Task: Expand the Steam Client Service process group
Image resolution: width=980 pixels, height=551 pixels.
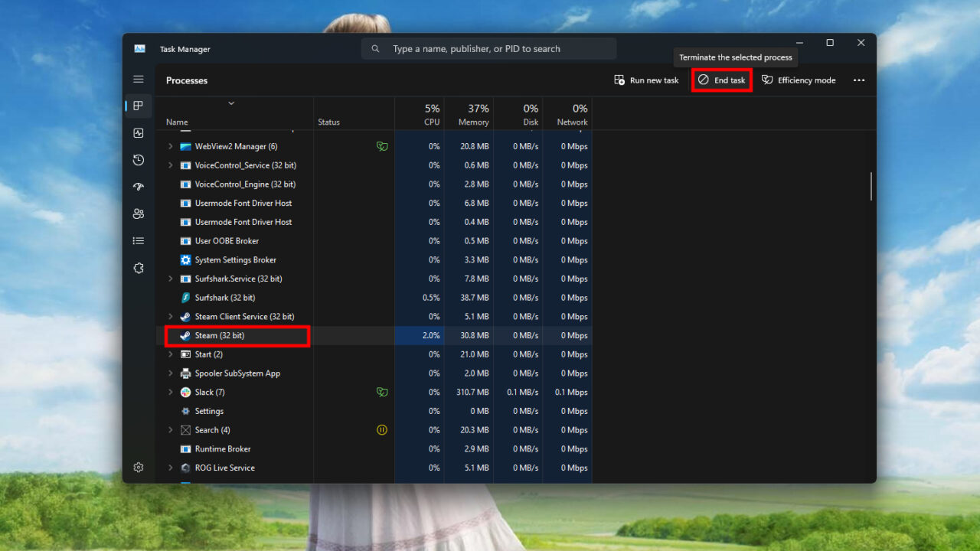Action: pos(170,316)
